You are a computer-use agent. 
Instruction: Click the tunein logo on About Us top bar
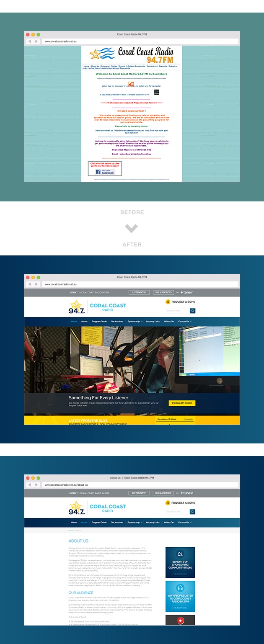click(187, 493)
